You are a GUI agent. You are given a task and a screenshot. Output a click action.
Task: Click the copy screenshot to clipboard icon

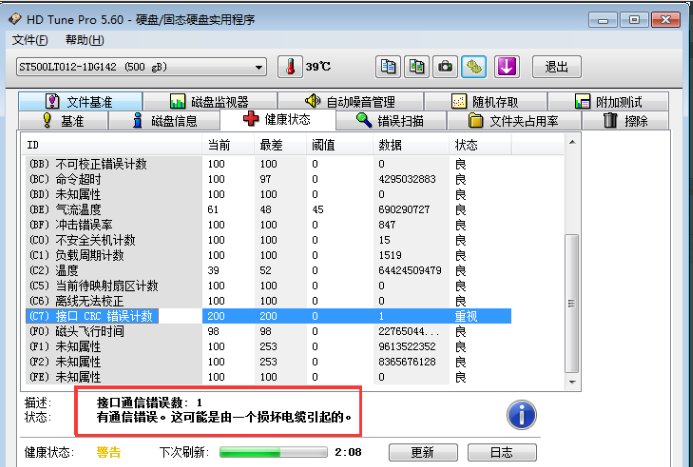click(x=416, y=67)
